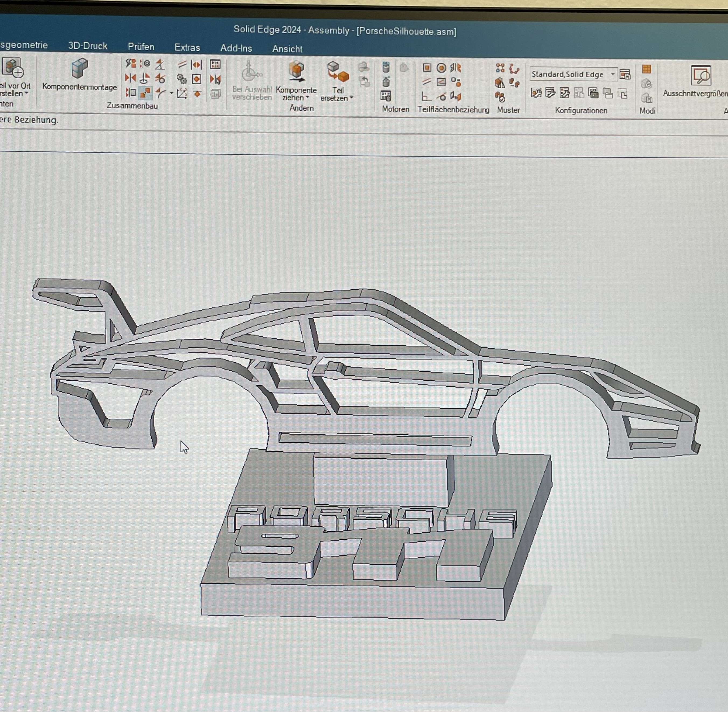Select the Match Coordinate Systems icon

pos(182,93)
